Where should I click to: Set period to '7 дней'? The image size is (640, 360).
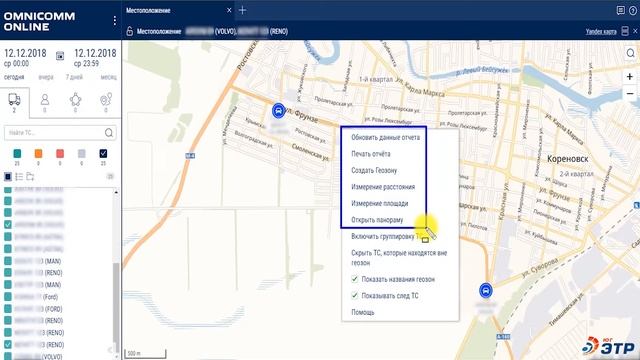pos(74,77)
